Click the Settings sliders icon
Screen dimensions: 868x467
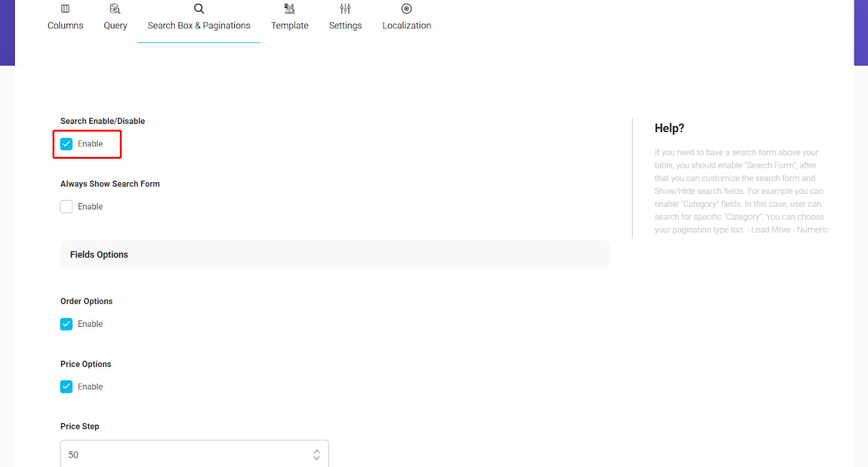345,9
